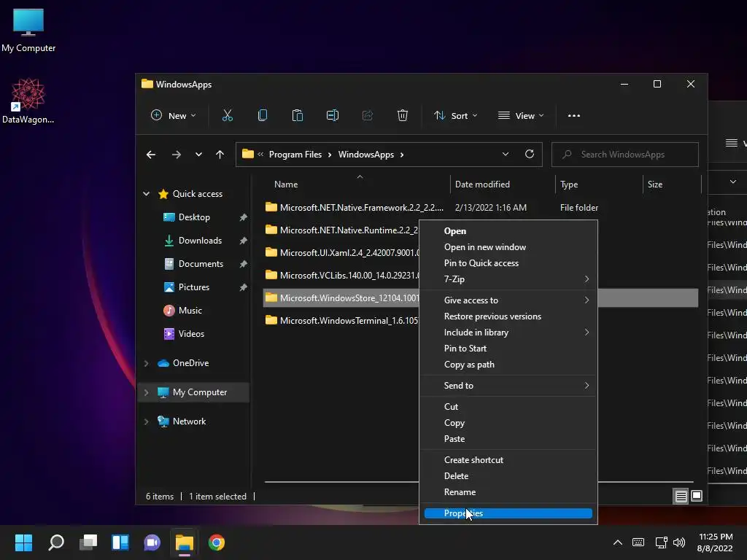Click Delete in the context menu
The height and width of the screenshot is (560, 747).
click(508, 476)
